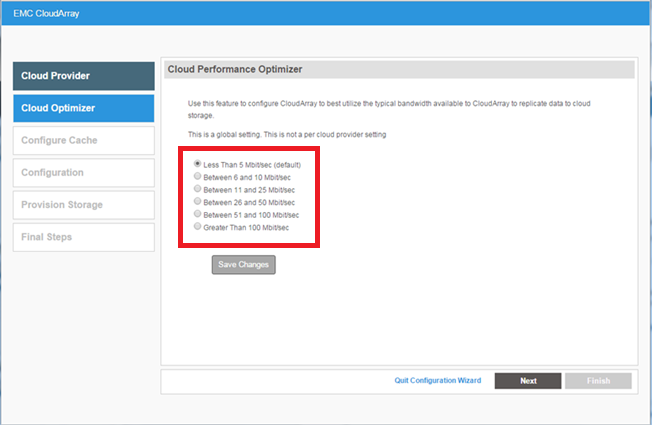Pick Between 11 and 25 Mbit/sec radio
The image size is (652, 425).
pos(198,189)
